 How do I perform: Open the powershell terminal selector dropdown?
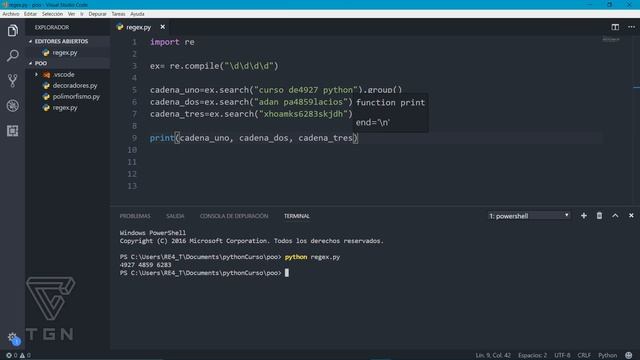[529, 216]
